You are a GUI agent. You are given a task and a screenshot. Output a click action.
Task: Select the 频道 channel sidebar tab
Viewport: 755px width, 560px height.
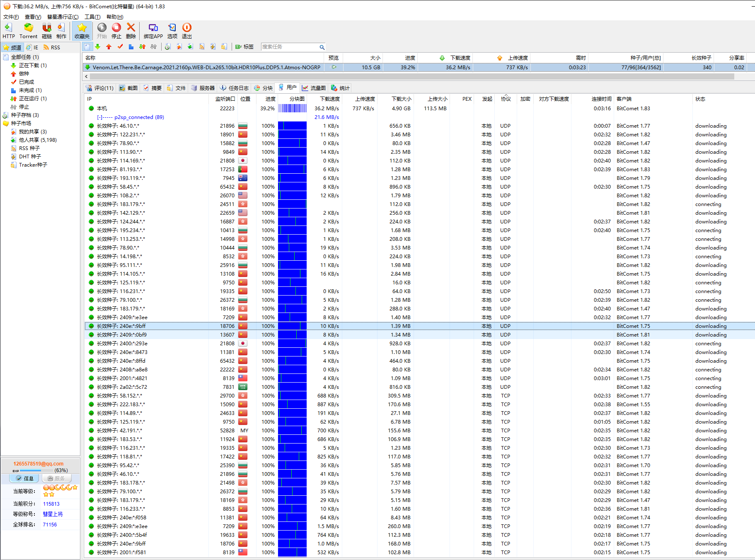(12, 47)
